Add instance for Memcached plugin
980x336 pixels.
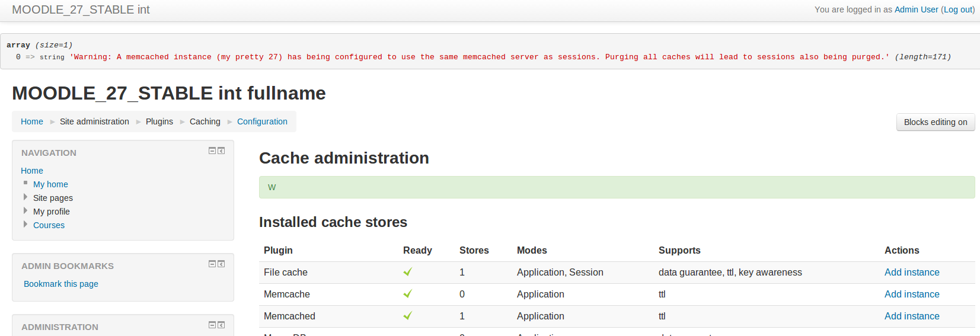pos(912,316)
